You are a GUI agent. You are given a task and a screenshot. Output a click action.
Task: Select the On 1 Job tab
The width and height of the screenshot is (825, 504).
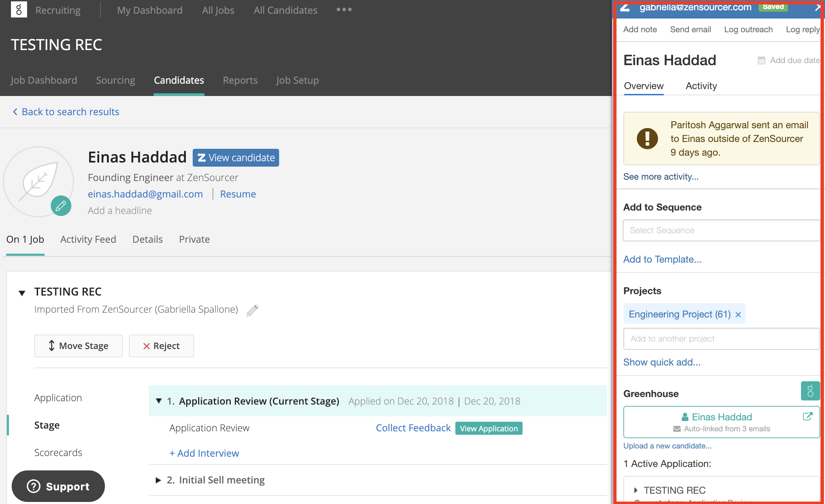tap(25, 239)
